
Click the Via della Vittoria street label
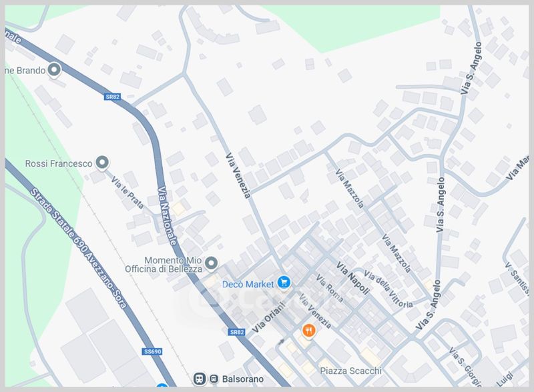[388, 289]
